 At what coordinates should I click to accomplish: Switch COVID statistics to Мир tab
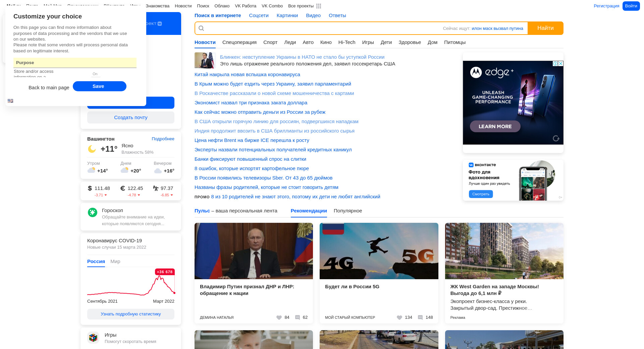(115, 261)
